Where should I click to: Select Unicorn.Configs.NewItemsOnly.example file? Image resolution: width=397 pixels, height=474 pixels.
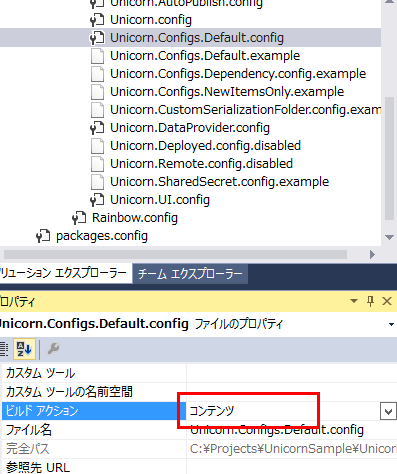pos(227,92)
